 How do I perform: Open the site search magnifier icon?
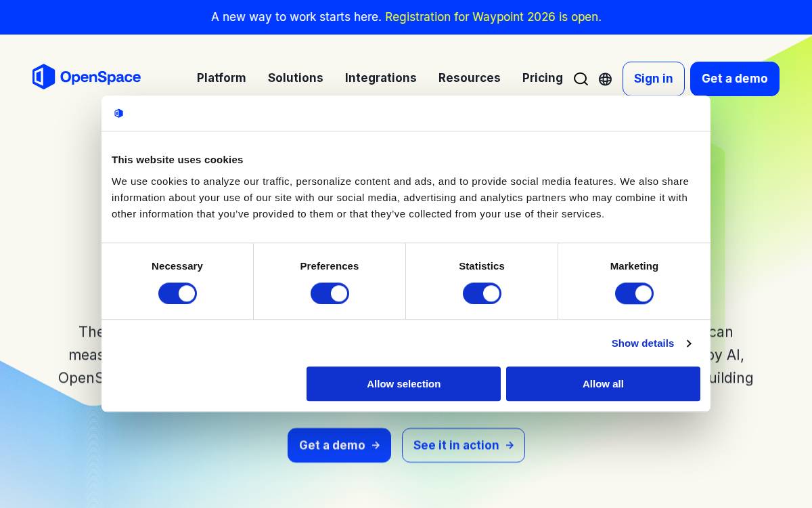click(x=581, y=79)
